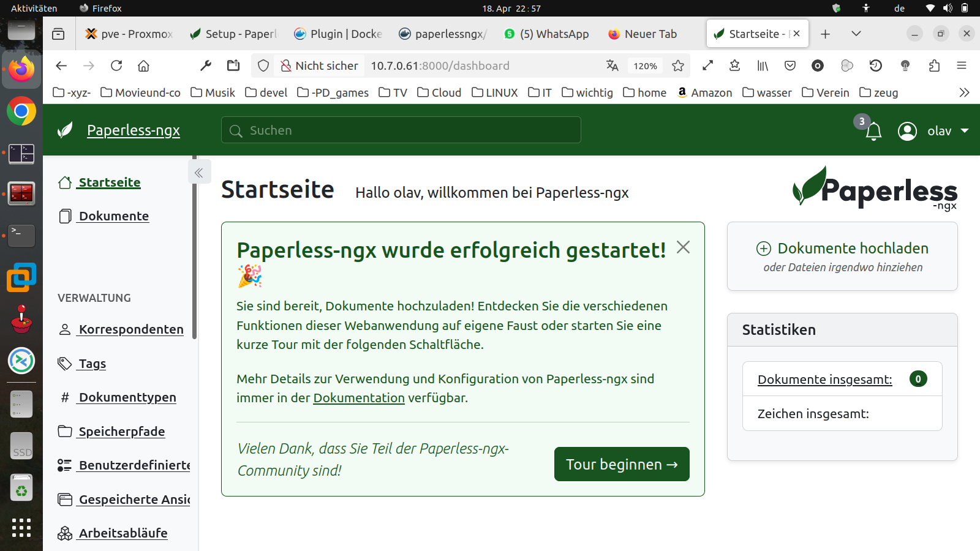
Task: Go to Startseite in the sidebar
Action: point(100,182)
